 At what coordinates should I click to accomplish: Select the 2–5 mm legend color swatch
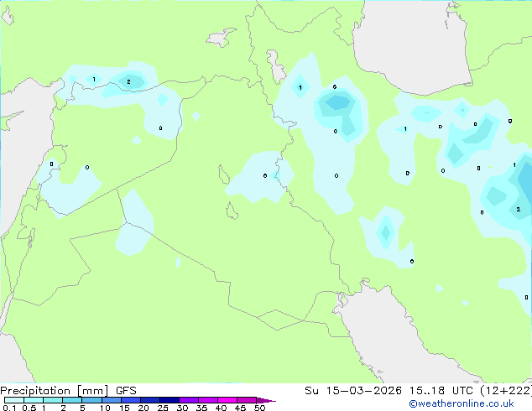point(72,400)
